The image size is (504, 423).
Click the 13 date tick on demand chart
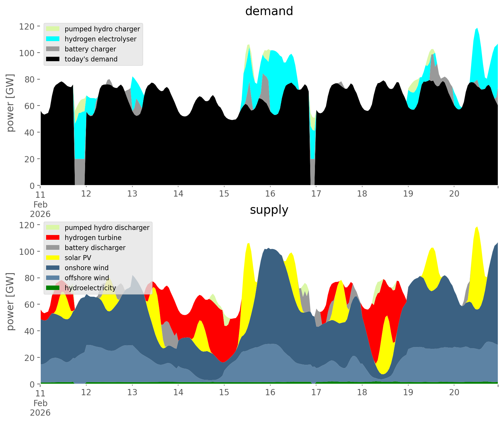[132, 194]
